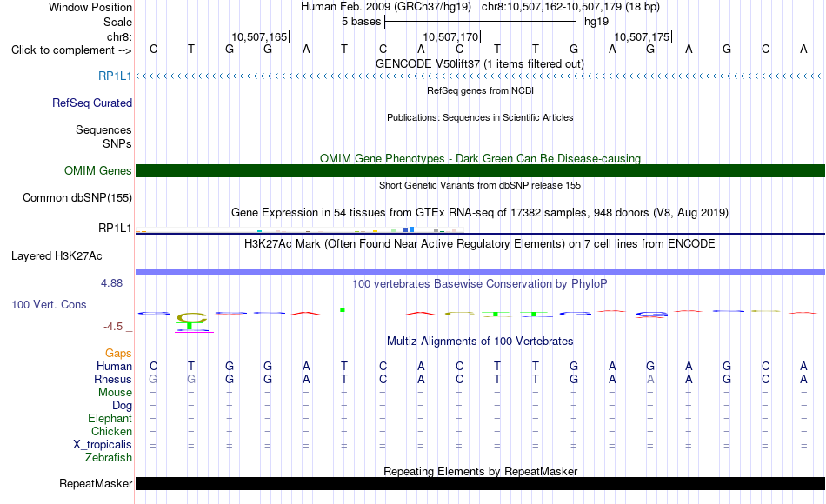Click the Rhesus species label
Screen dimensions: 826x504
(113, 379)
